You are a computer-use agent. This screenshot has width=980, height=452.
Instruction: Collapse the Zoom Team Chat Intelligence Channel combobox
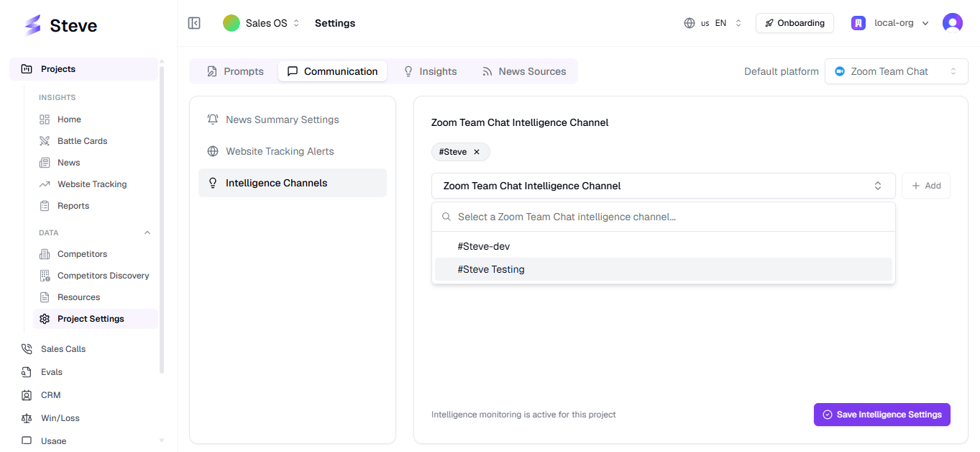(663, 186)
